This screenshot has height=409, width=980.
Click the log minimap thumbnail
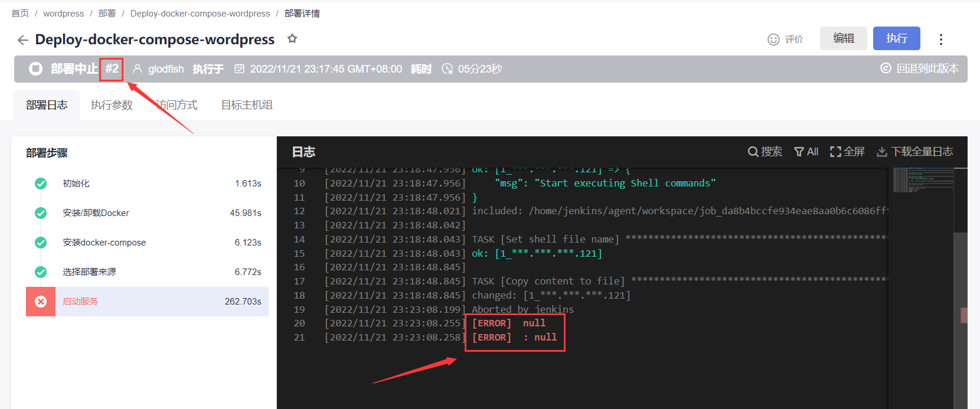click(923, 180)
